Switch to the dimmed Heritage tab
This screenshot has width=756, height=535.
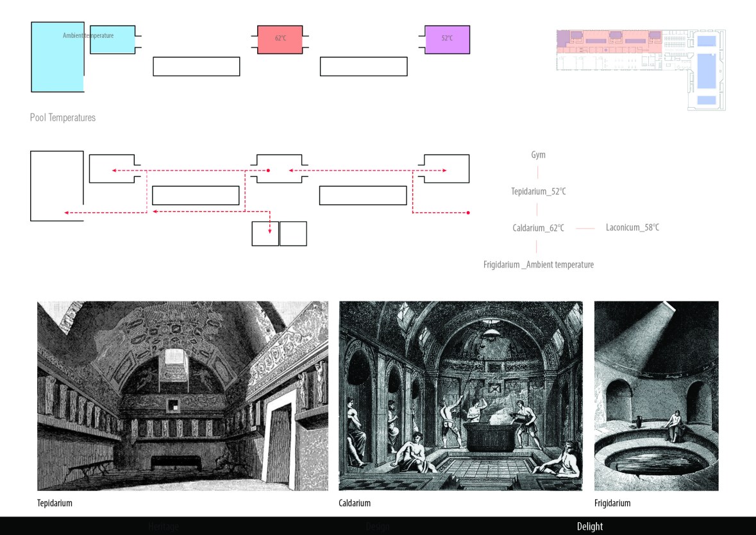point(164,527)
